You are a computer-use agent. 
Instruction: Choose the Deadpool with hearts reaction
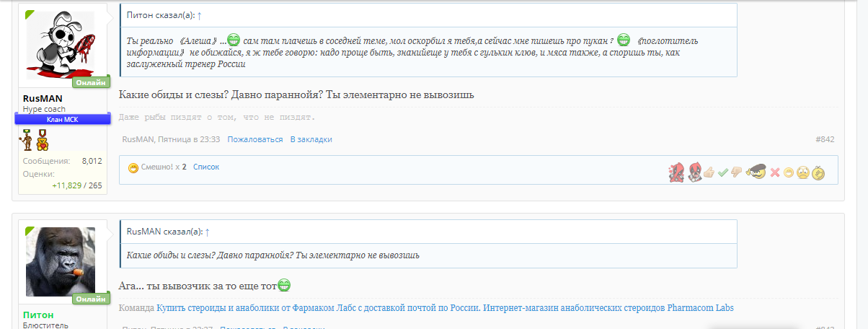tap(677, 172)
